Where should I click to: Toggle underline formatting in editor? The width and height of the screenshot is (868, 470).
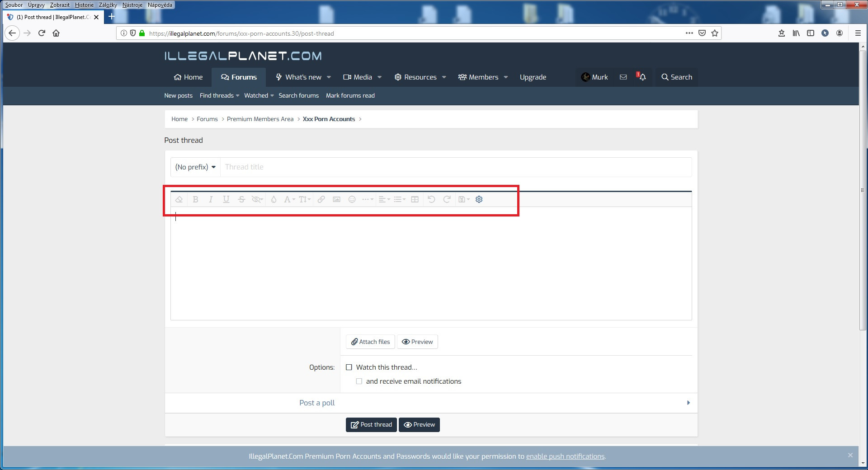(226, 199)
